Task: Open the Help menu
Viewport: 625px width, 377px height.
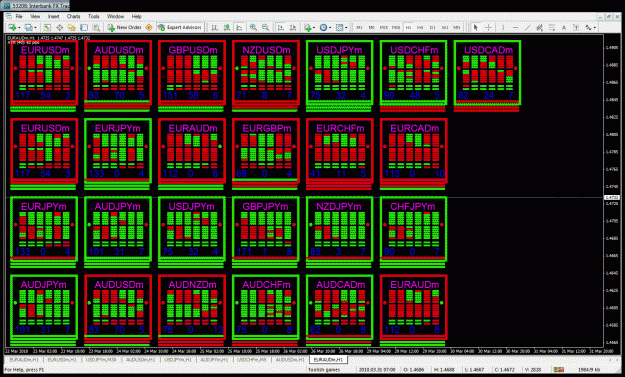Action: [137, 16]
